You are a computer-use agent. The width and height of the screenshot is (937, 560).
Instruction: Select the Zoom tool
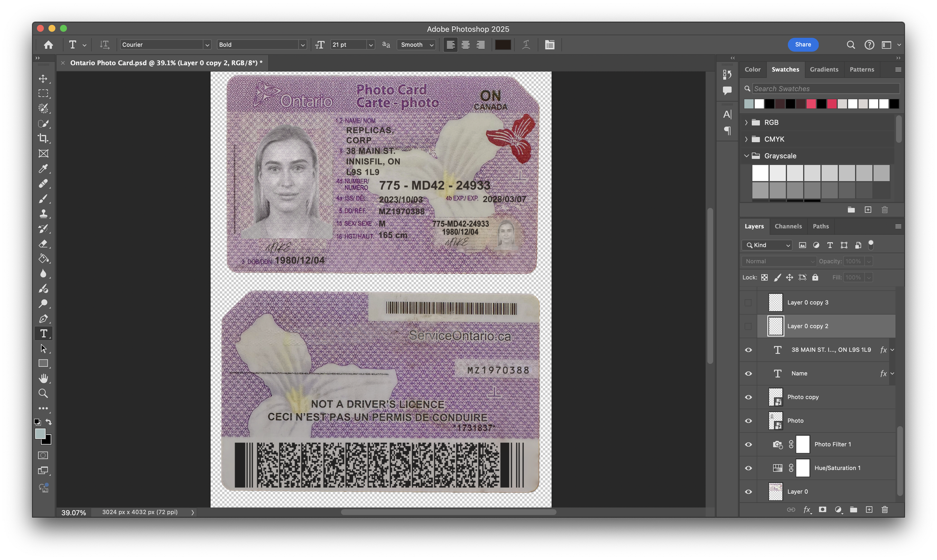pos(43,394)
